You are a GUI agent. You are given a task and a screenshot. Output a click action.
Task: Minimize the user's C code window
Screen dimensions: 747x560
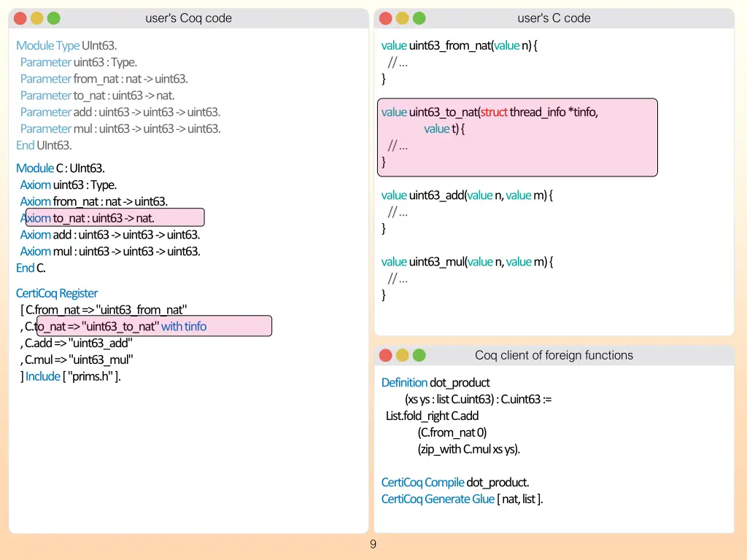[402, 18]
